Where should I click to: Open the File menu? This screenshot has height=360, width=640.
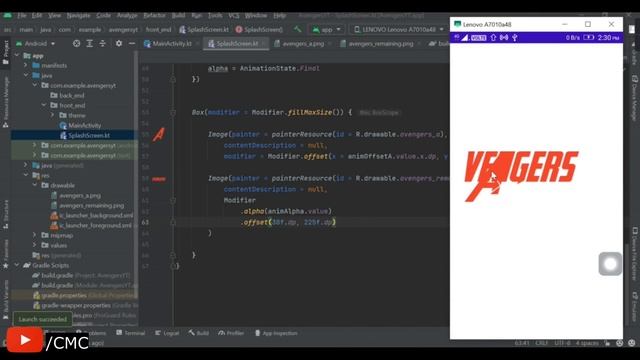pyautogui.click(x=22, y=15)
